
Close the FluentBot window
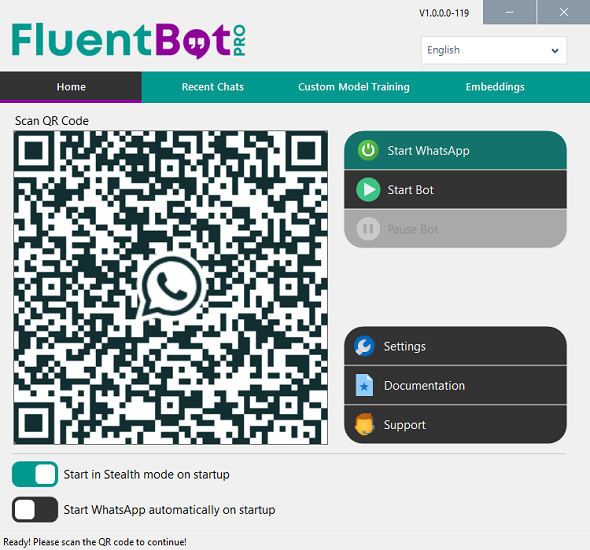(564, 12)
